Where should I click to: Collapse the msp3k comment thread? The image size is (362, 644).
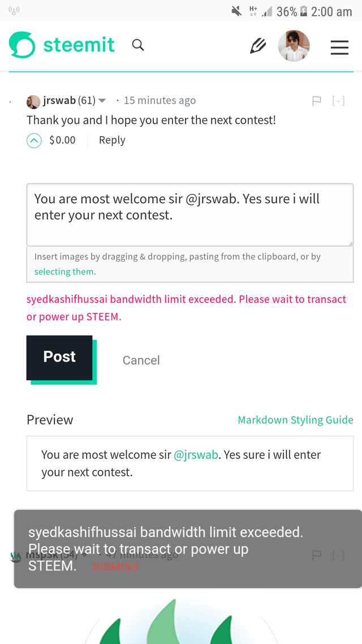(338, 555)
